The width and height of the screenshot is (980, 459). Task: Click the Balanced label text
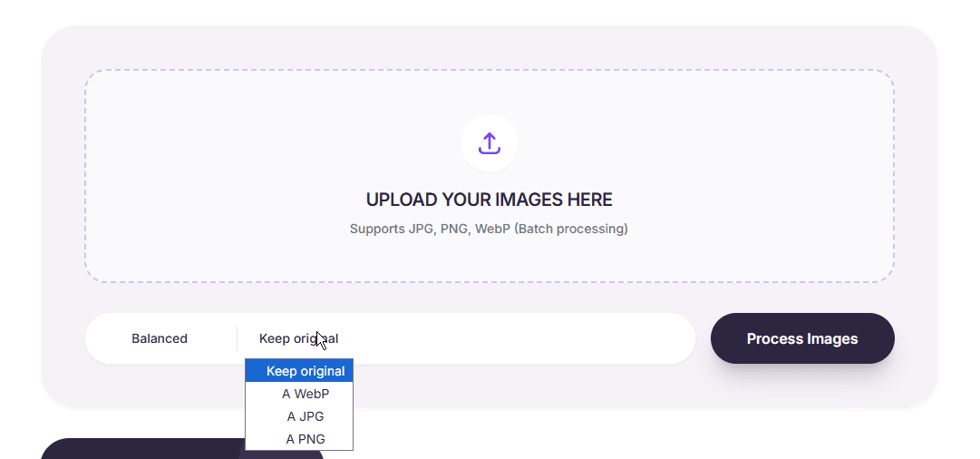[160, 338]
